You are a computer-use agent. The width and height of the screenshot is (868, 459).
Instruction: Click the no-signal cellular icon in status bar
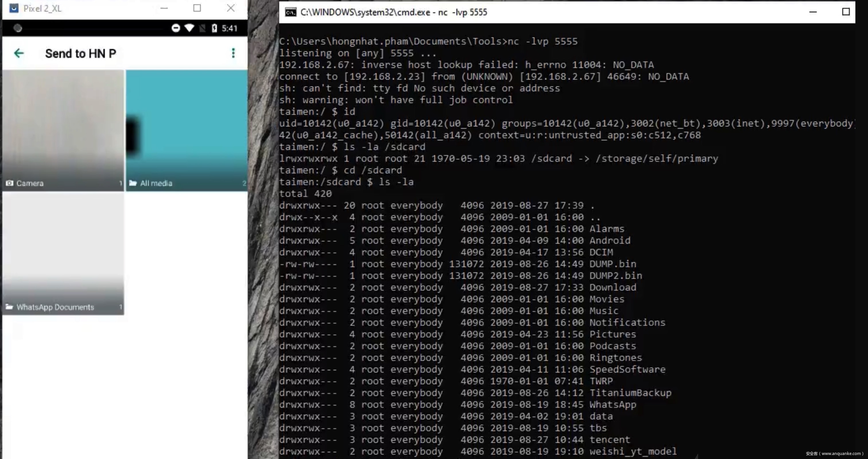(x=202, y=28)
